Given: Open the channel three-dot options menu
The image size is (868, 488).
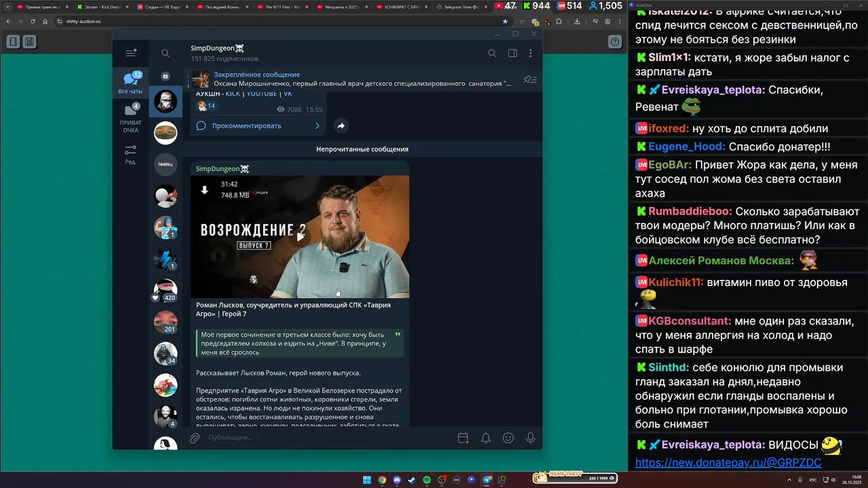Looking at the screenshot, I should tap(530, 54).
